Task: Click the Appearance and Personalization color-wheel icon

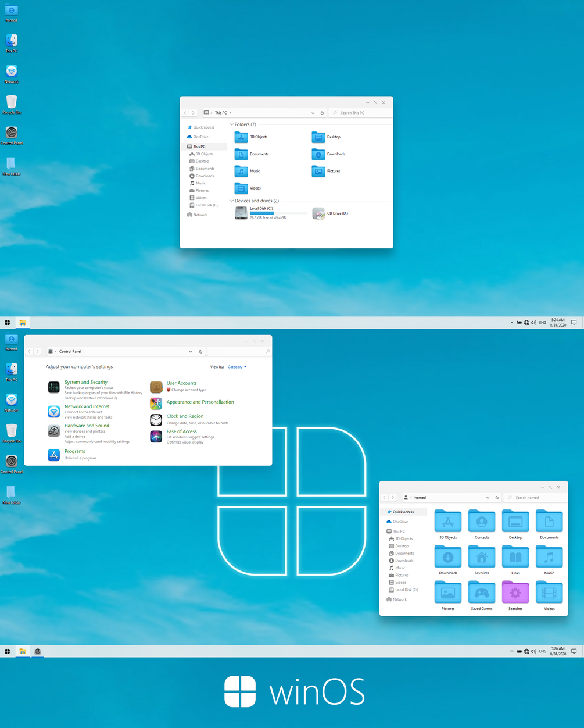Action: 156,403
